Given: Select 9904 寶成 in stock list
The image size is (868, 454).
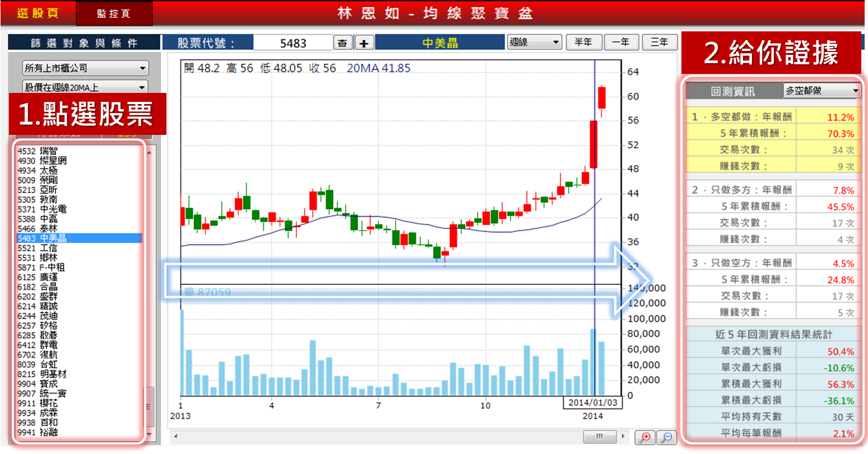Looking at the screenshot, I should point(38,384).
